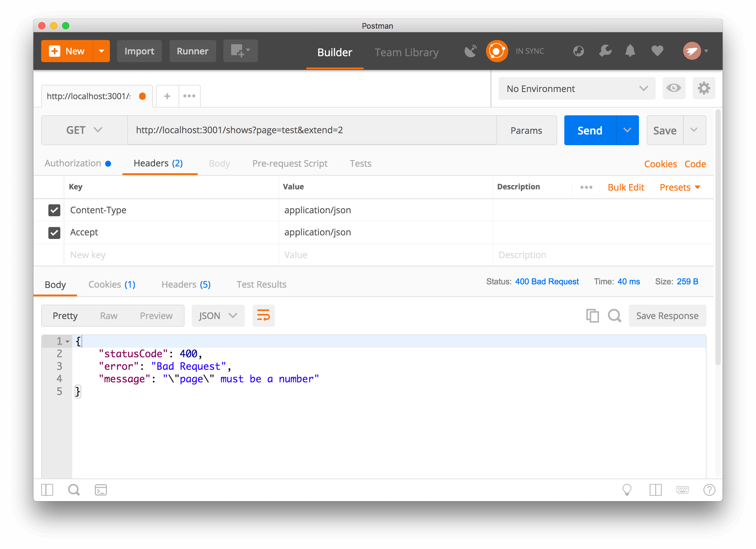Open keyboard shortcuts icon at bottom right

[683, 490]
